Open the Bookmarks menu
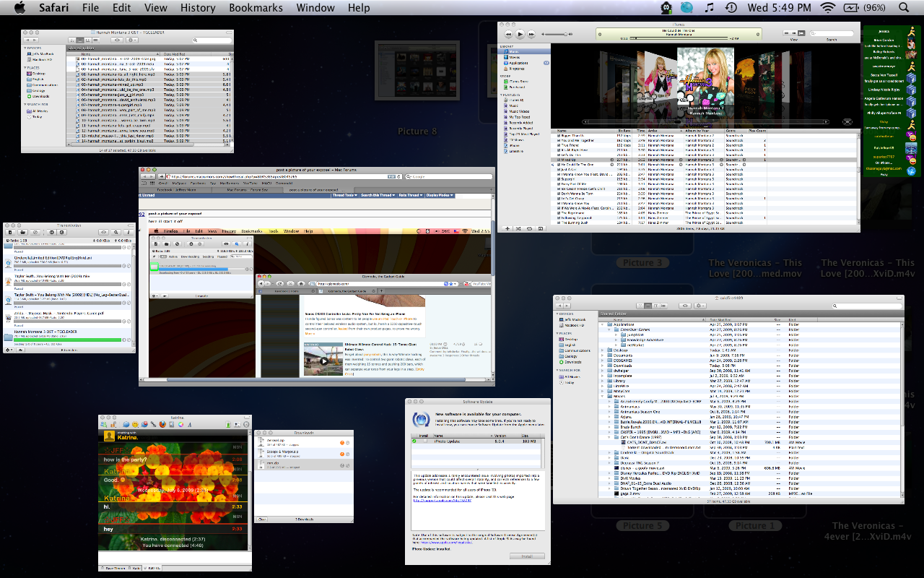The image size is (924, 578). point(256,7)
